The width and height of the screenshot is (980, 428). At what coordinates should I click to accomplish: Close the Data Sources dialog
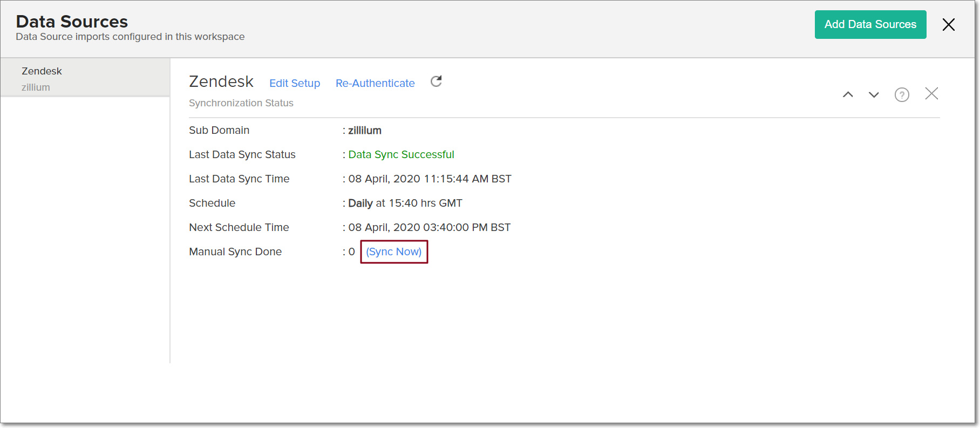[x=948, y=25]
